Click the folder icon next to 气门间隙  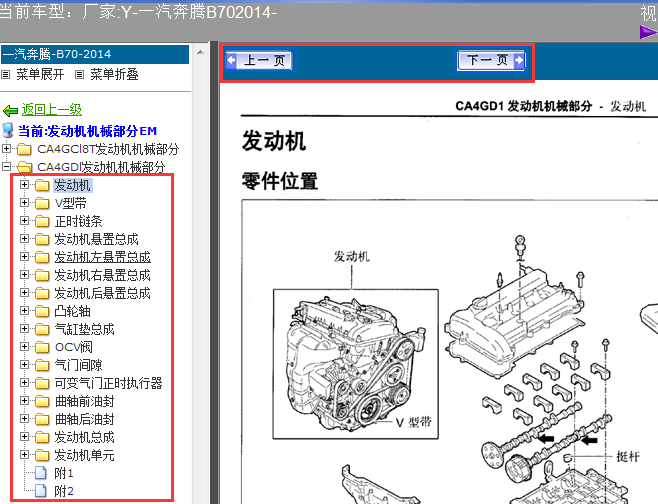click(x=42, y=366)
